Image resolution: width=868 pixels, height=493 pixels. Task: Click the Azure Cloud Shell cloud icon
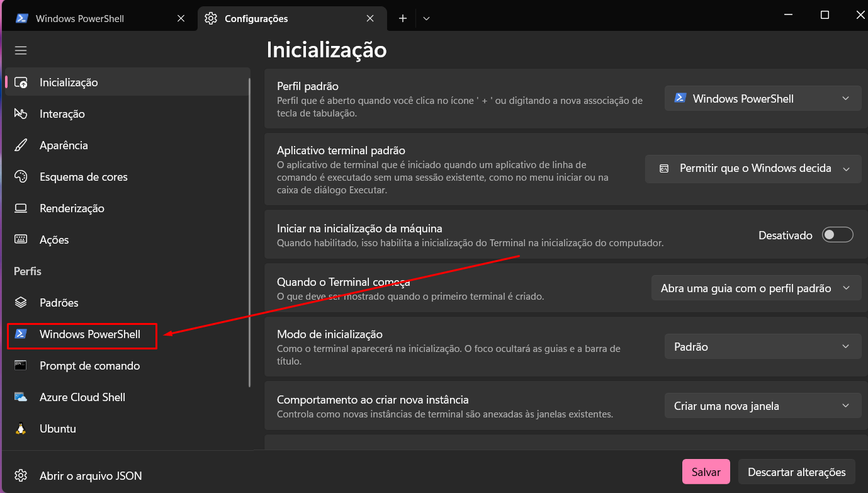tap(21, 397)
